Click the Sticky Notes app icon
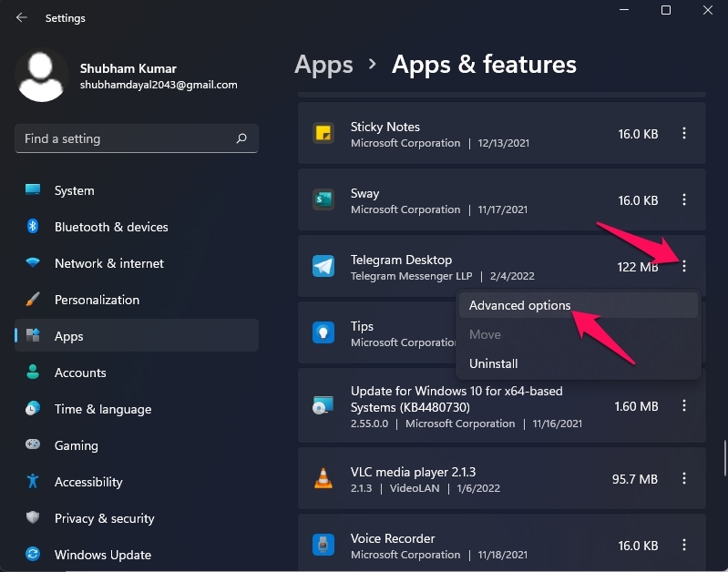This screenshot has width=728, height=572. click(x=323, y=133)
